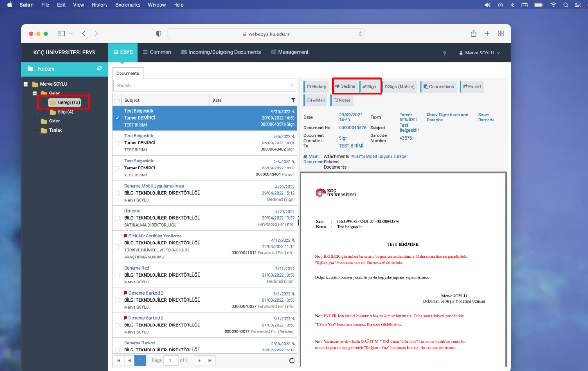This screenshot has width=588, height=371.
Task: Open the Merve SOYLU user dropdown
Action: [479, 53]
